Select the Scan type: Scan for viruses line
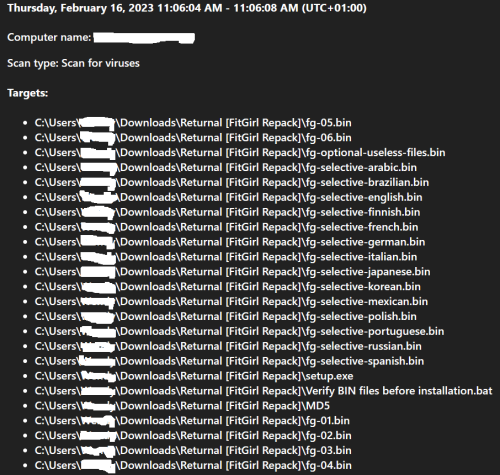 pos(73,63)
